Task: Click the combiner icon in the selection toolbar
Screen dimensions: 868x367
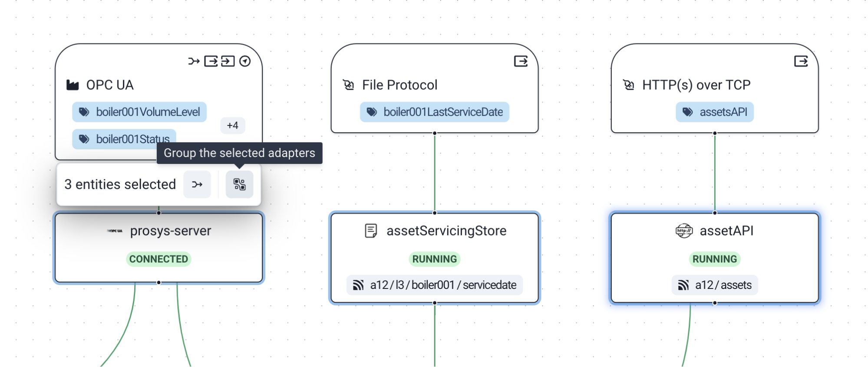Action: coord(197,184)
